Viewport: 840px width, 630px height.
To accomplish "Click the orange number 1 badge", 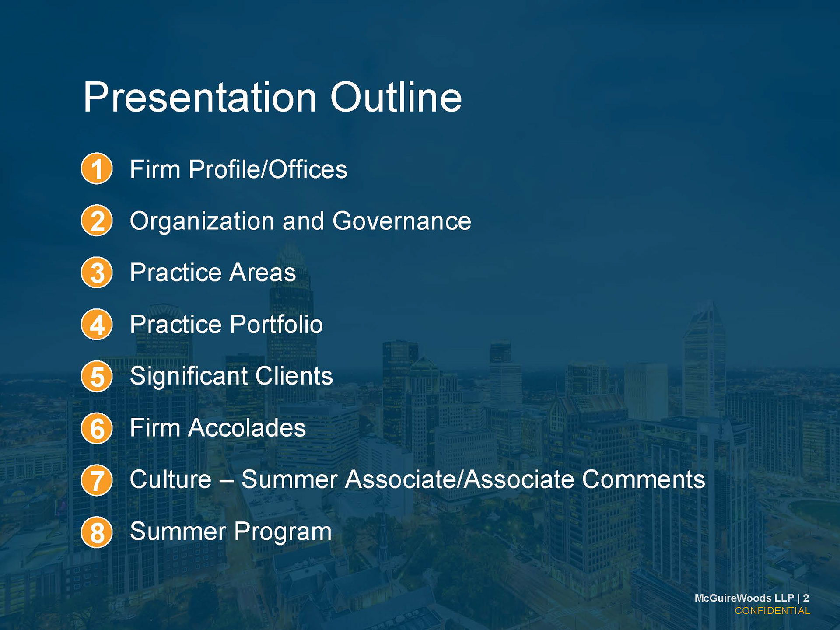I will point(97,168).
